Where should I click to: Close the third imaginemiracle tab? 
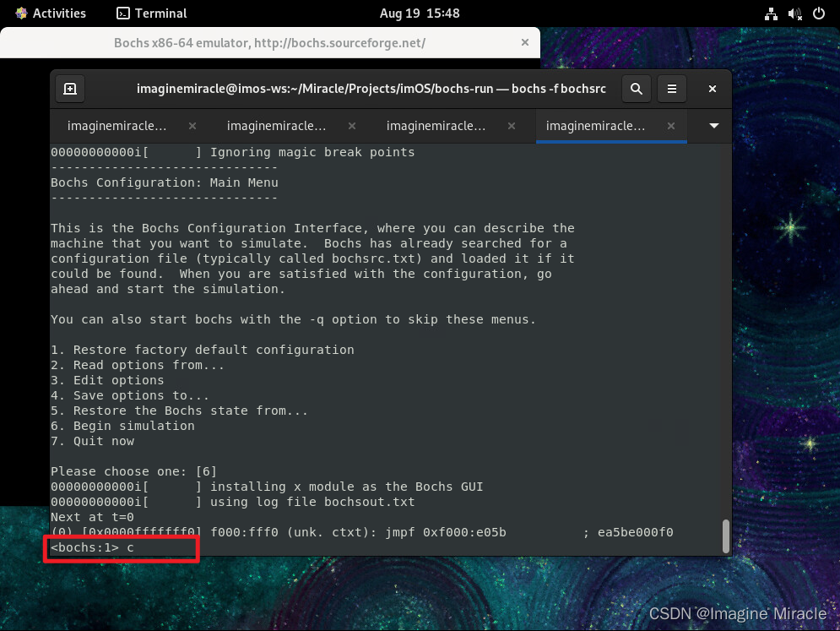click(512, 126)
